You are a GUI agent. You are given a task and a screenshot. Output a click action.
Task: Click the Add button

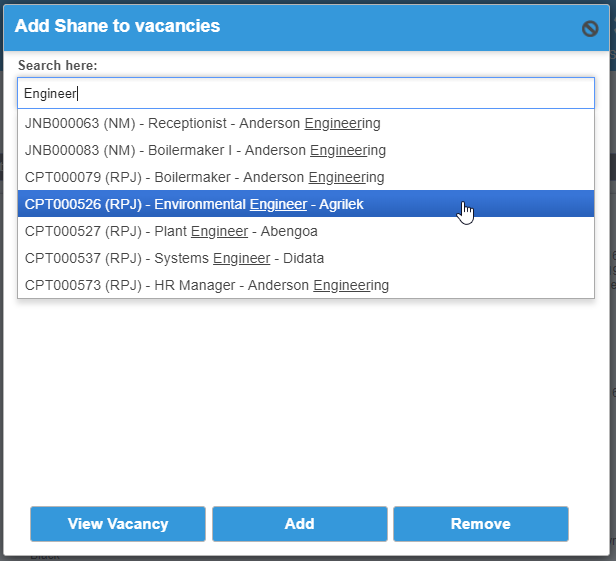coord(300,524)
